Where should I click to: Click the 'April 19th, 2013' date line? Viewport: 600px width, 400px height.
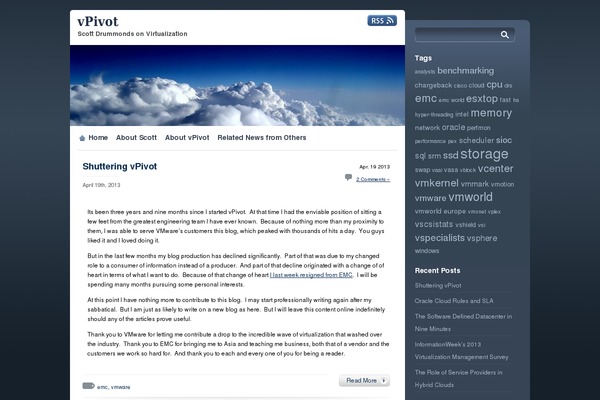101,185
